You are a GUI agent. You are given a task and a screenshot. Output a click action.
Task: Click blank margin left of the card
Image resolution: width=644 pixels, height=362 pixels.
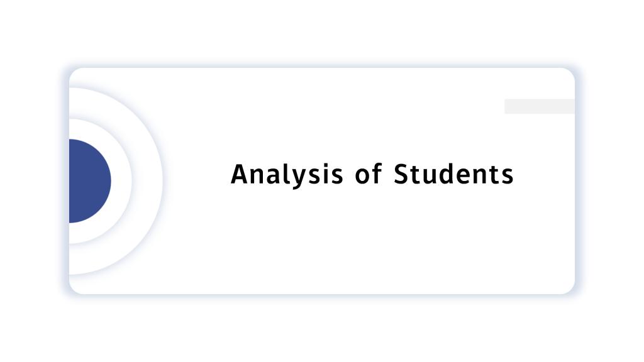pyautogui.click(x=31, y=181)
